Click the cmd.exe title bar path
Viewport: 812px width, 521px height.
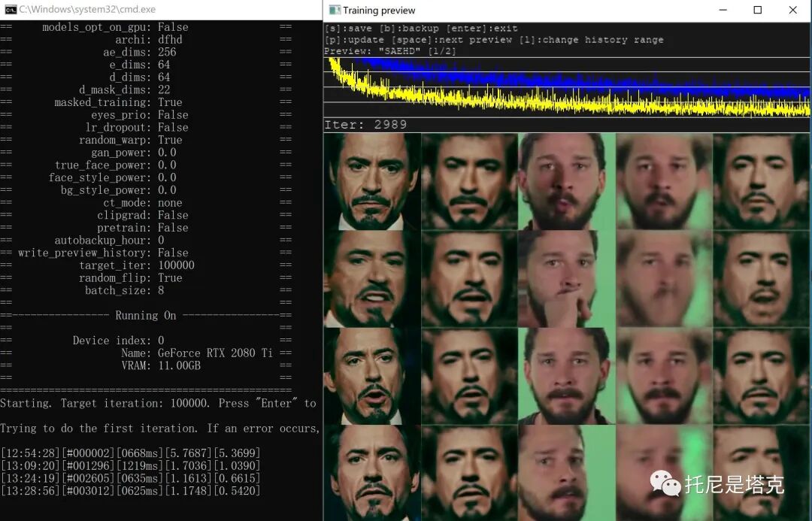coord(87,9)
